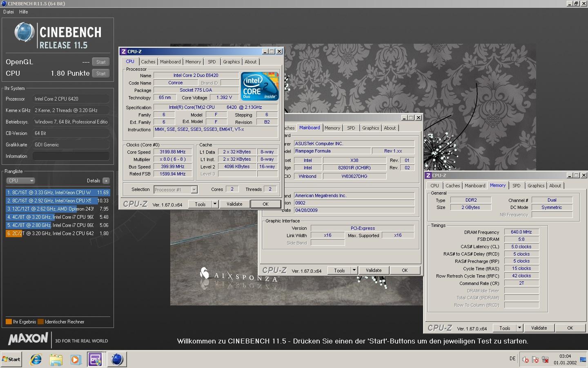Open the CPU dropdown in Rangliste
Image resolution: width=588 pixels, height=368 pixels.
click(20, 181)
